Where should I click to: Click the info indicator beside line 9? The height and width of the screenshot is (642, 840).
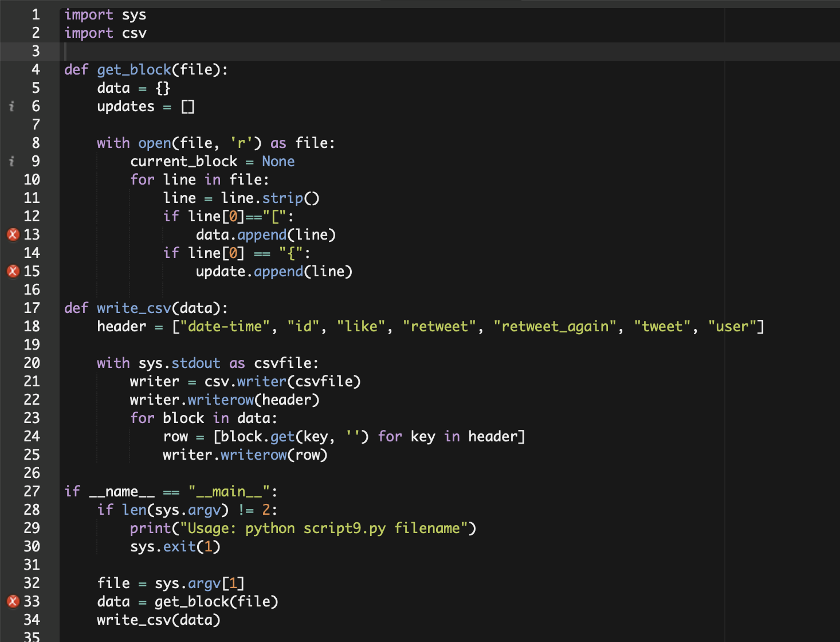click(13, 161)
